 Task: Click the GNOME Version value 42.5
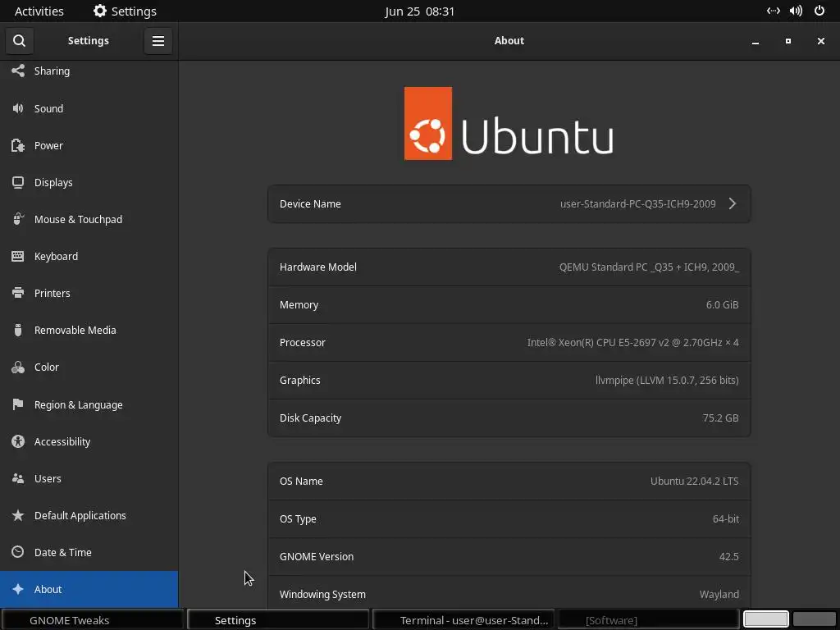point(728,556)
